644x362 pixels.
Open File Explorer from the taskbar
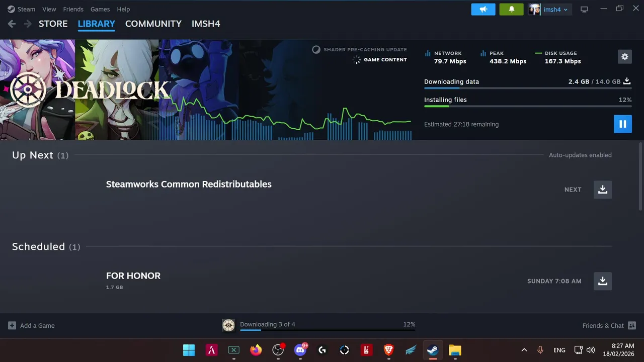click(455, 350)
